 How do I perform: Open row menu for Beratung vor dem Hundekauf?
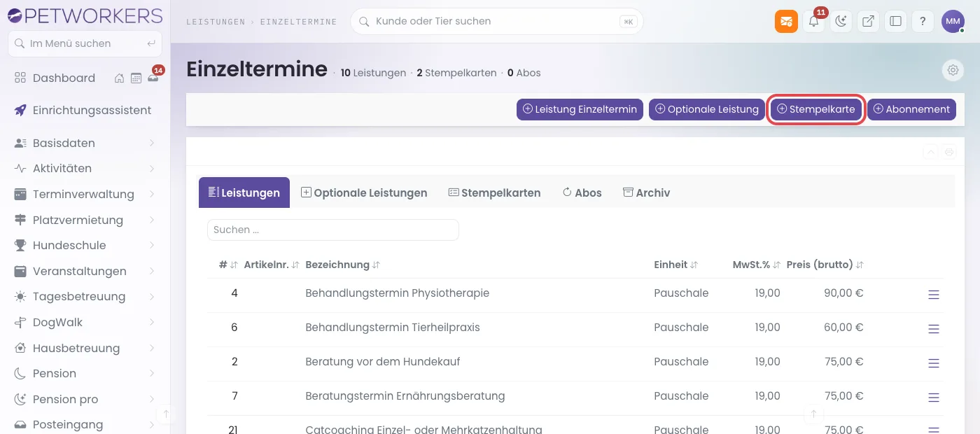(x=933, y=363)
